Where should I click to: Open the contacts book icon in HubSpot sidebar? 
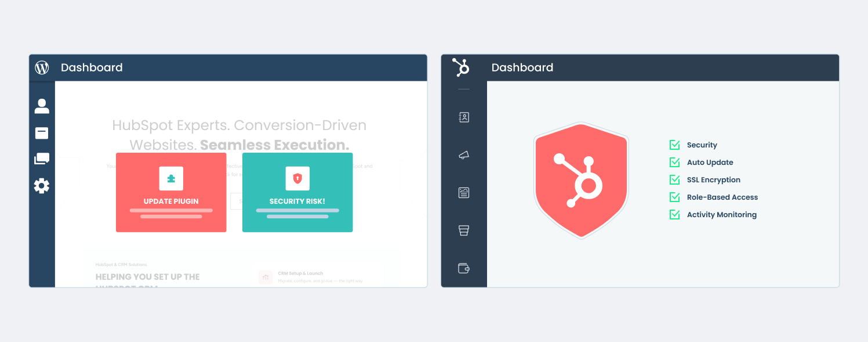pyautogui.click(x=464, y=117)
